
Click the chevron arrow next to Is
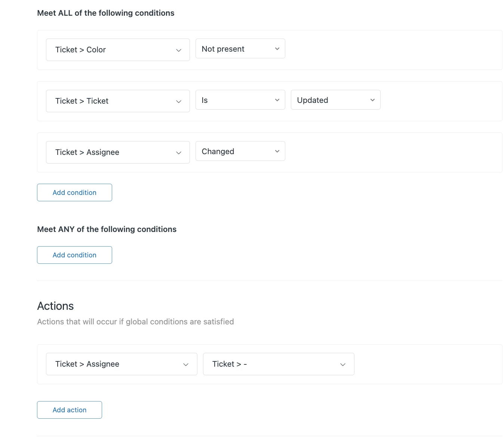pyautogui.click(x=277, y=100)
